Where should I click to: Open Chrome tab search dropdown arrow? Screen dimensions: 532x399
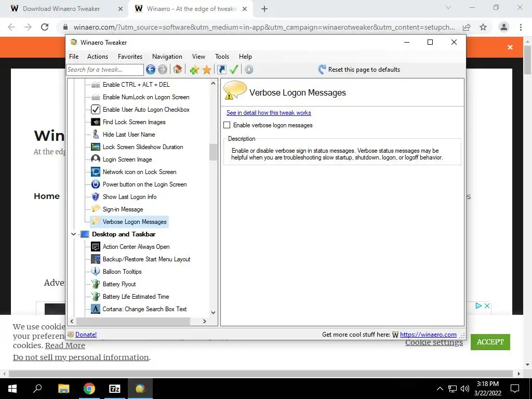tap(448, 7)
